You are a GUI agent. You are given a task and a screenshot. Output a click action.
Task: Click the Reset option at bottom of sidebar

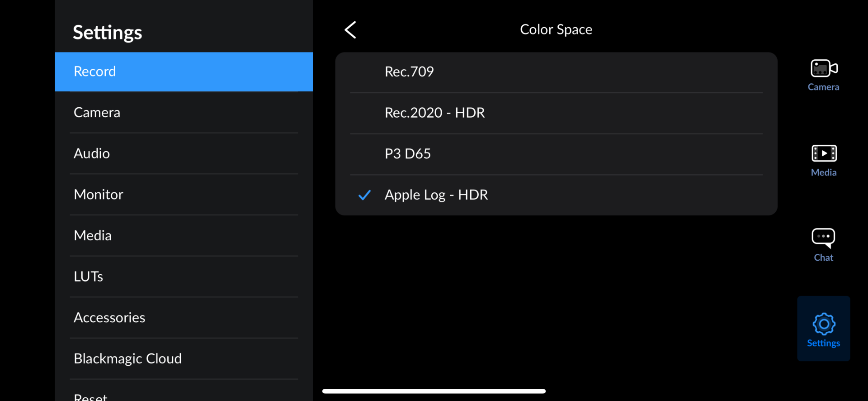[184, 396]
